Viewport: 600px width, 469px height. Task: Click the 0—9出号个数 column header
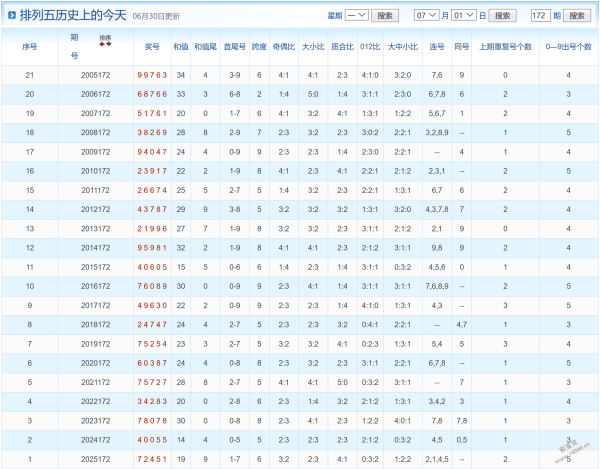[569, 47]
